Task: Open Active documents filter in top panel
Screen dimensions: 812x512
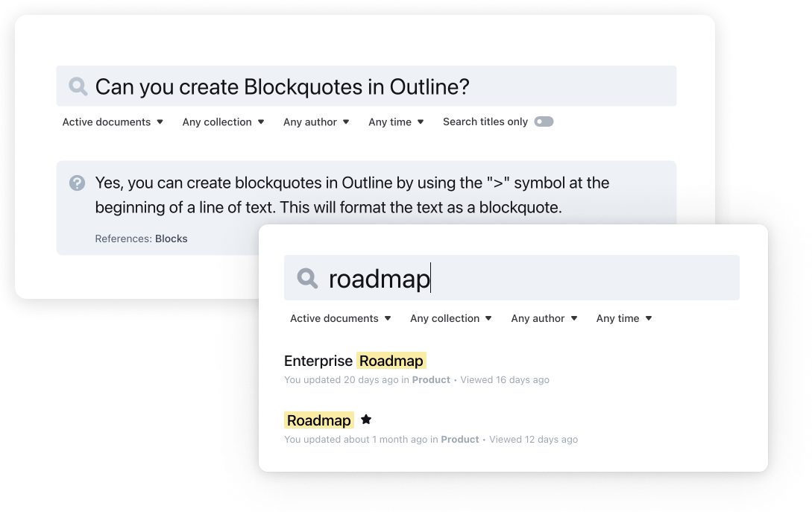Action: point(113,121)
